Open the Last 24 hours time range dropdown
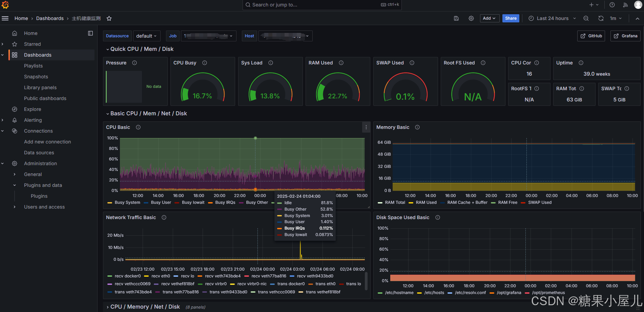Screen dimensions: 644x312 click(x=552, y=18)
